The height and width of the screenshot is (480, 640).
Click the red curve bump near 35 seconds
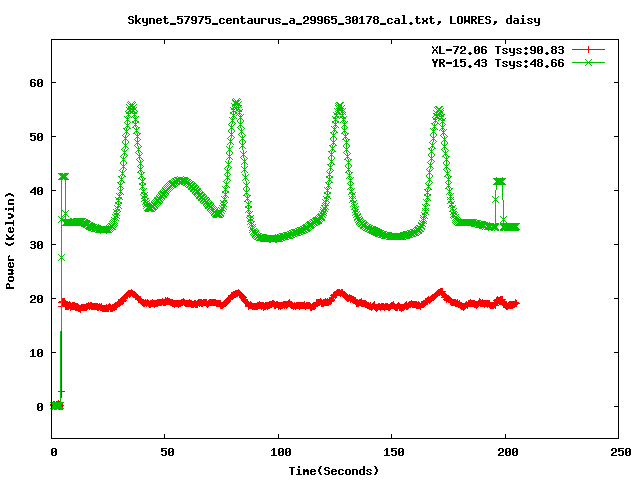131,294
